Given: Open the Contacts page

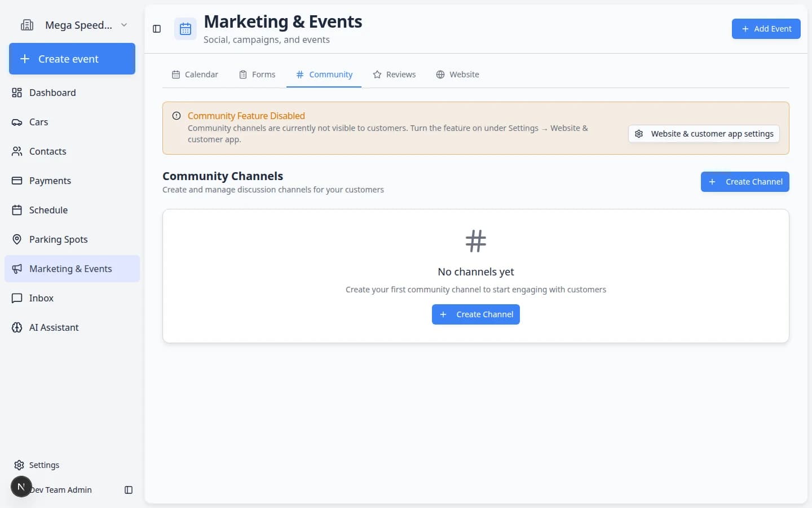Looking at the screenshot, I should click(x=72, y=151).
